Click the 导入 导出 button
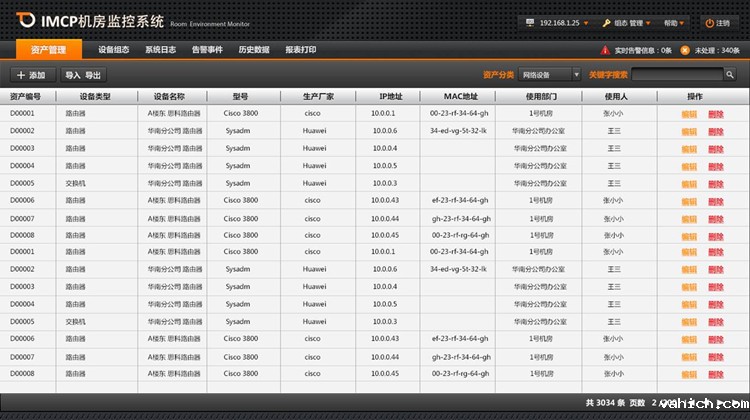This screenshot has width=750, height=420. click(x=83, y=75)
